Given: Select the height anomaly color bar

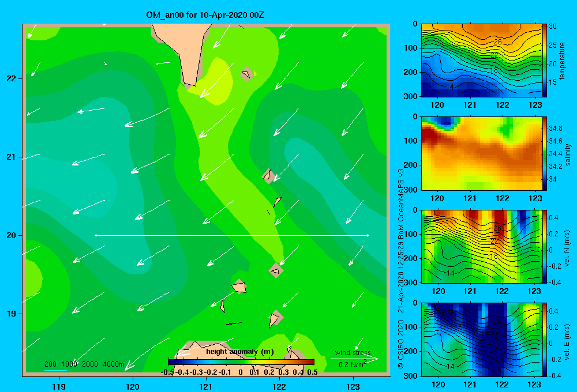Looking at the screenshot, I should [241, 362].
